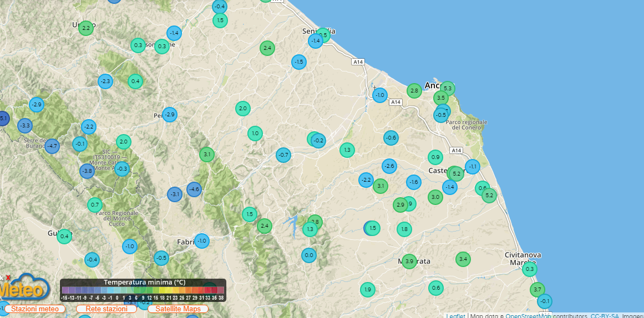Viewport: 644px width, 318px height.
Task: Open the 5.3 station marker near Ancona
Action: [x=448, y=89]
